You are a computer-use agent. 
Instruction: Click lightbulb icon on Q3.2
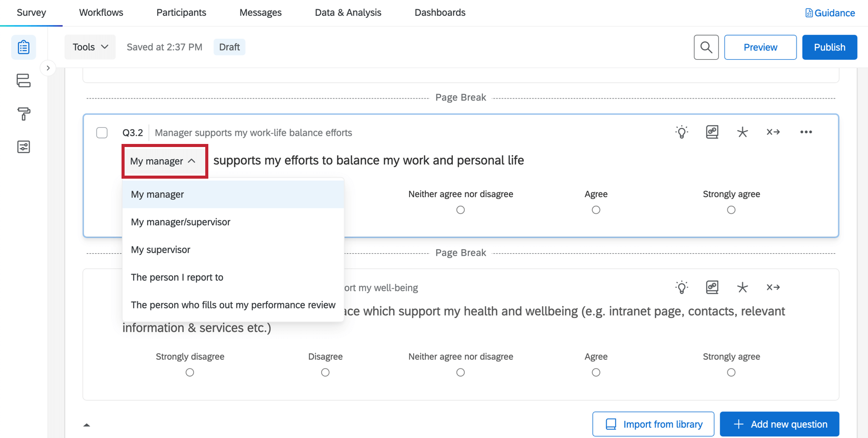(682, 132)
